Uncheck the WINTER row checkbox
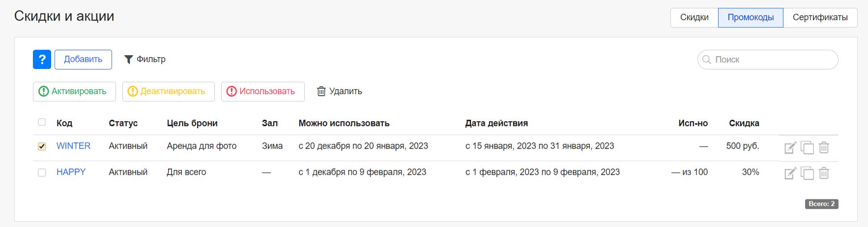This screenshot has width=868, height=227. tap(42, 146)
